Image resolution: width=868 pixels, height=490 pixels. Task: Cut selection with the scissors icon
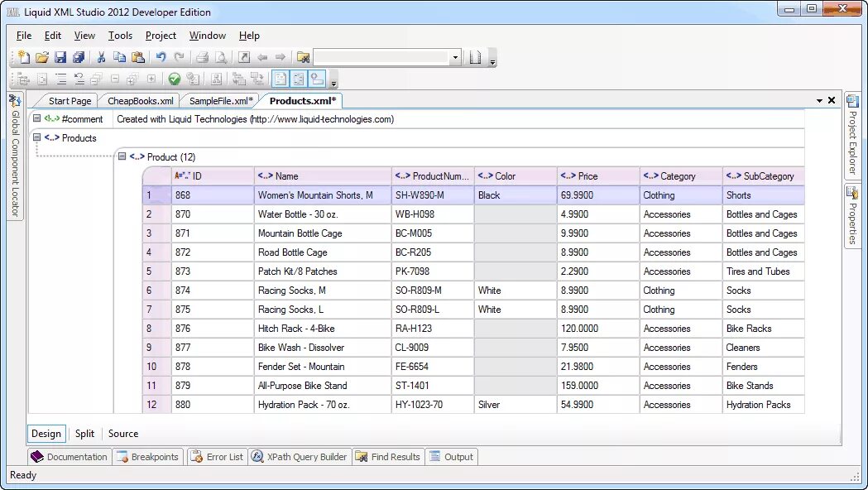(x=101, y=57)
